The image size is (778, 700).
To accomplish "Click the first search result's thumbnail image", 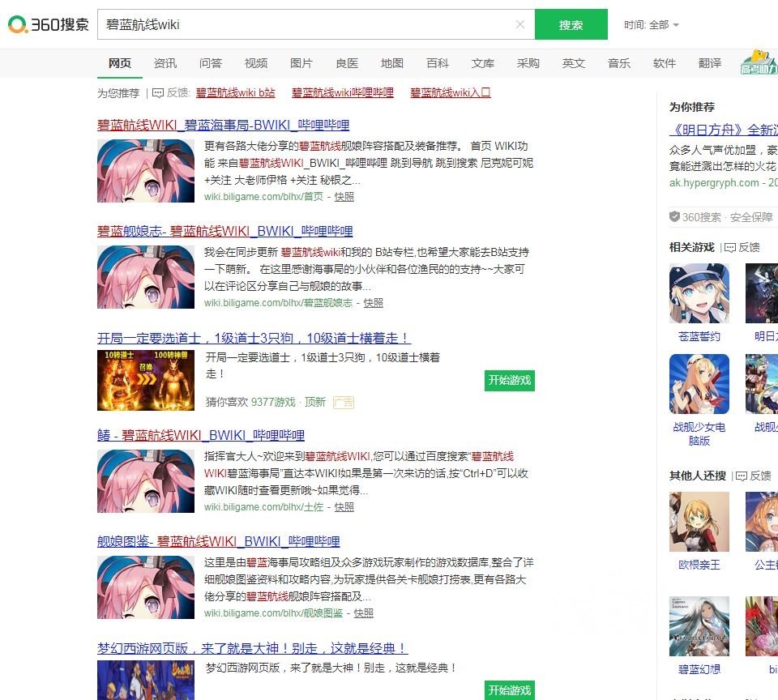I will click(145, 171).
